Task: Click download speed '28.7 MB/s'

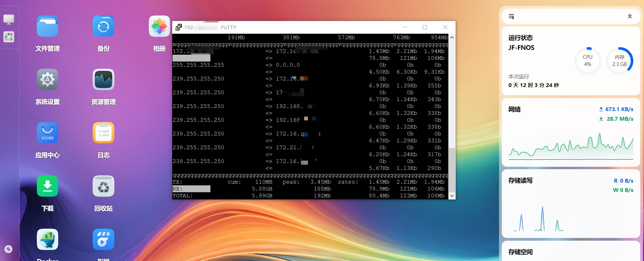Action: (620, 119)
